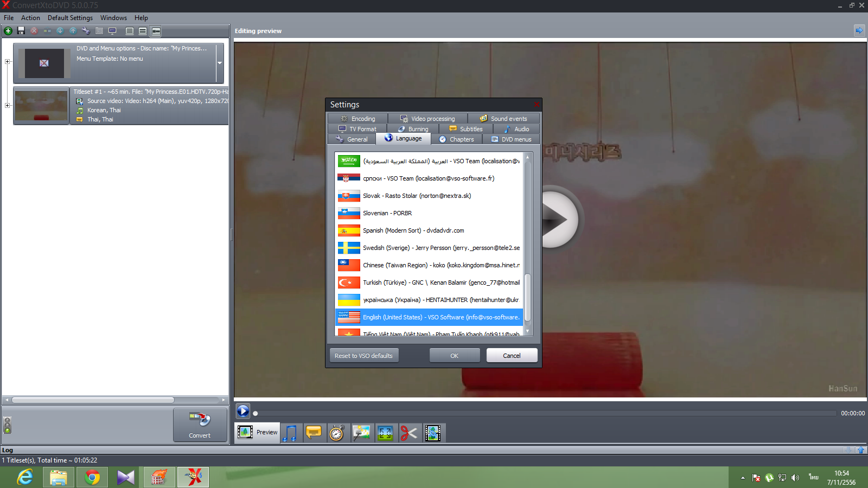Switch to the Burning tab

(413, 129)
